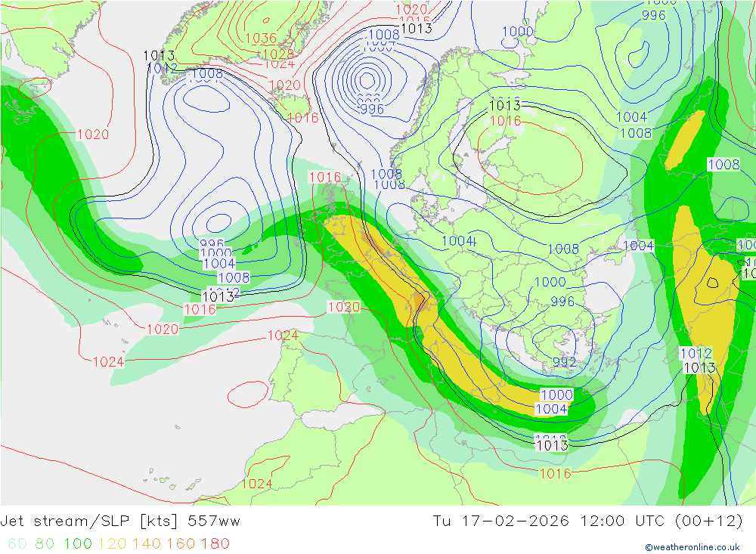Click the 1036 pressure label over Greenland

(261, 38)
